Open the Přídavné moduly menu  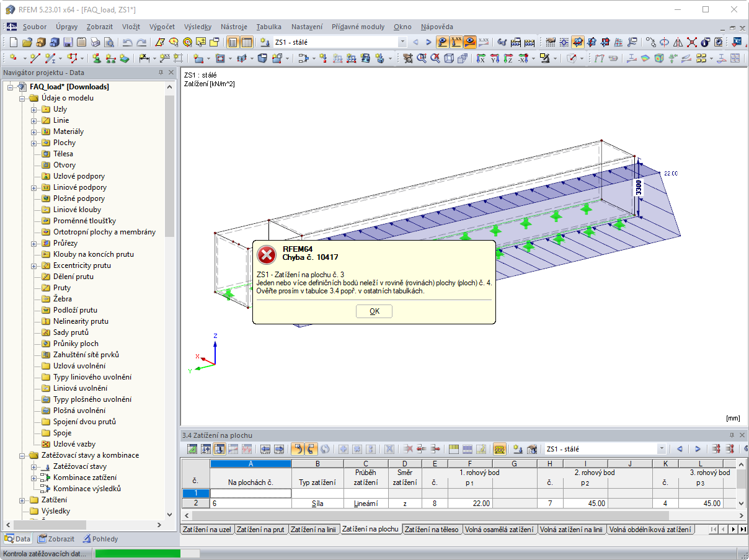[358, 27]
